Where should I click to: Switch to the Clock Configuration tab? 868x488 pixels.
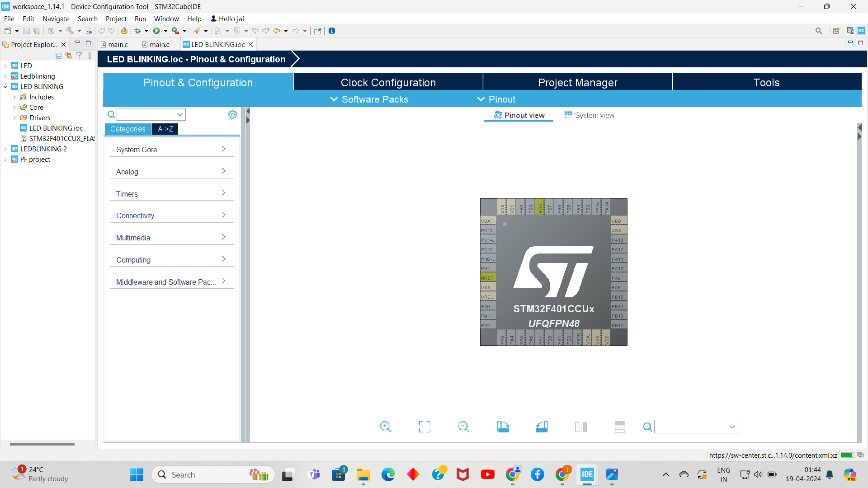click(x=388, y=83)
